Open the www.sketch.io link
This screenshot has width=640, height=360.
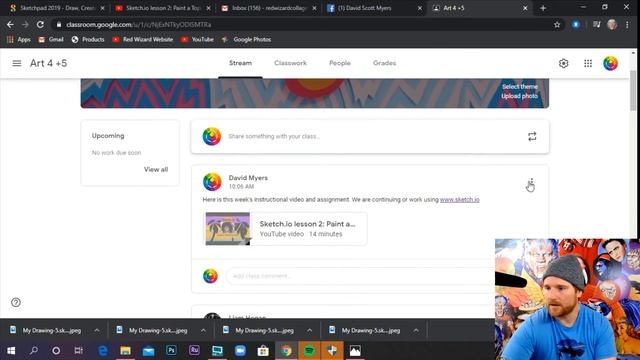pos(460,200)
